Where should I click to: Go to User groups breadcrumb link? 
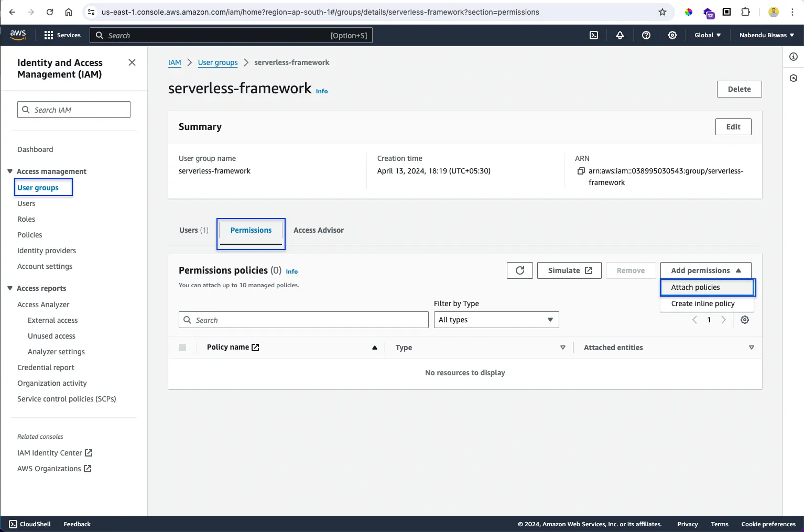tap(218, 62)
